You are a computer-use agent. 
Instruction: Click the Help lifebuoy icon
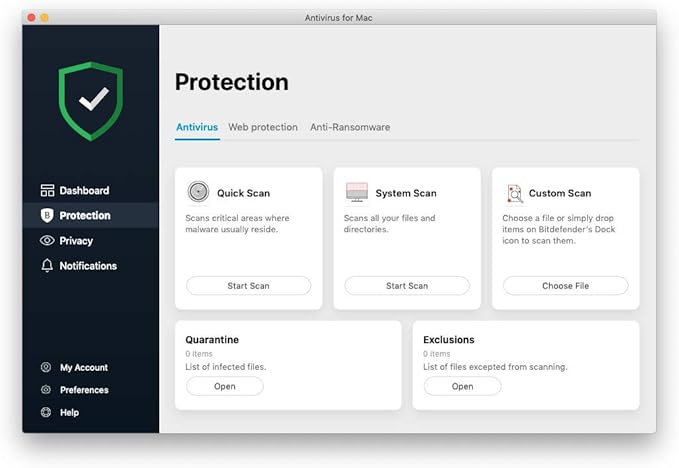[x=46, y=412]
